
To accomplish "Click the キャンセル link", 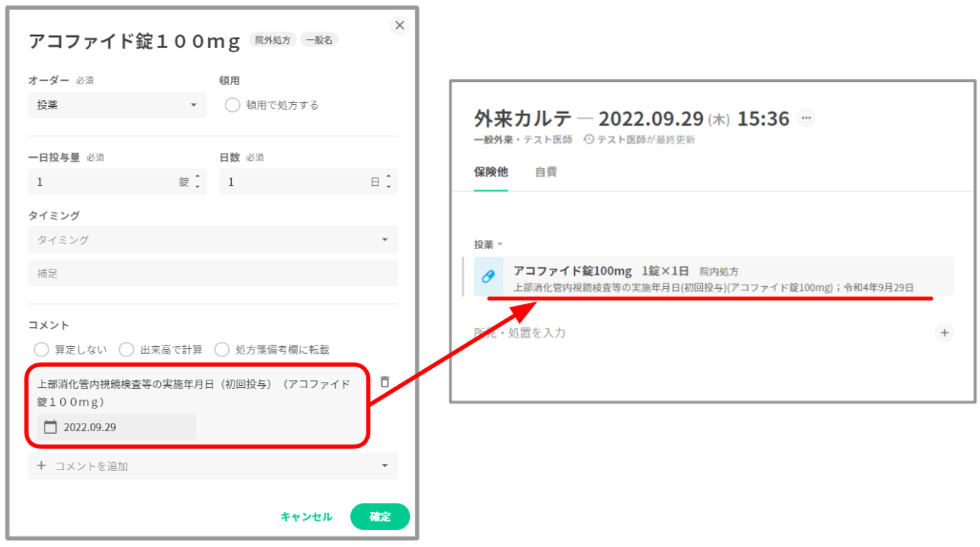I will point(306,517).
